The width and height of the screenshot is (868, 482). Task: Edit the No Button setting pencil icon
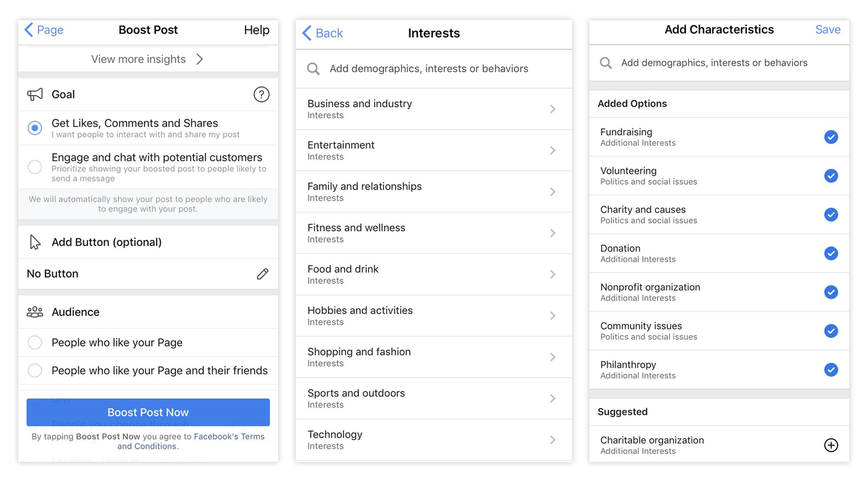(263, 274)
